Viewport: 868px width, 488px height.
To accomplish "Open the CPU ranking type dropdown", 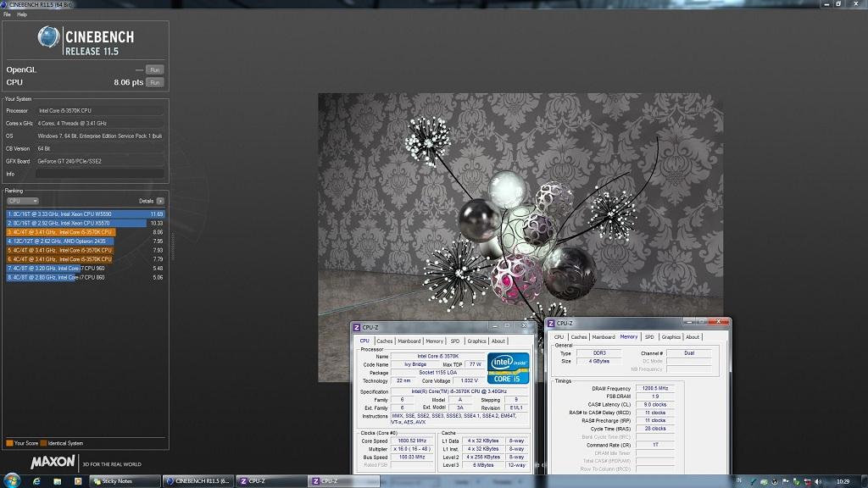I will tap(23, 201).
